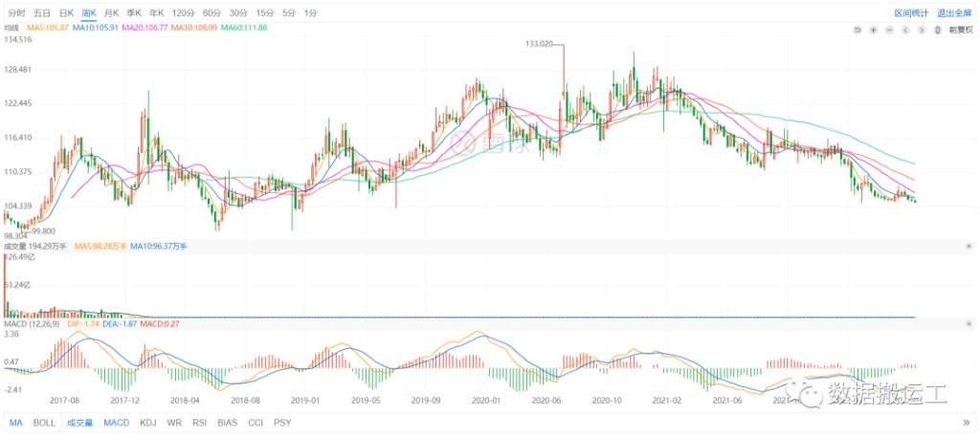This screenshot has width=980, height=437.
Task: Toggle the MACD indicator panel
Action: point(116,422)
